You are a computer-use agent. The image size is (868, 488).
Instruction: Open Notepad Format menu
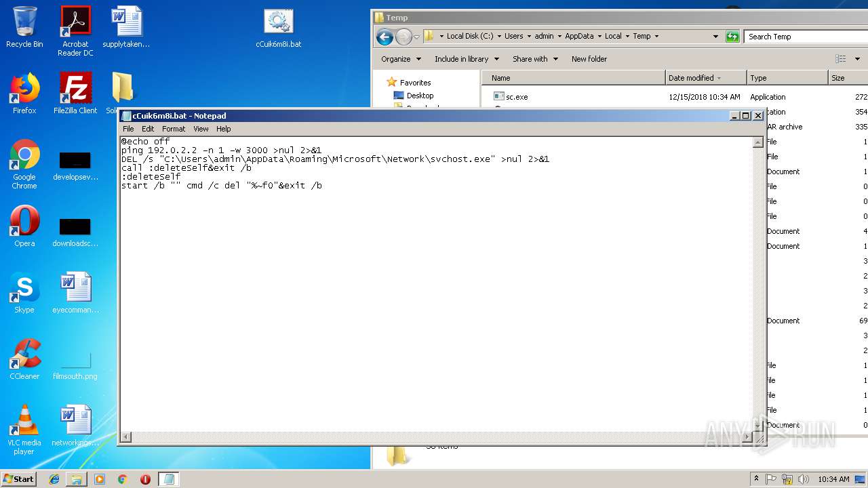coord(174,129)
